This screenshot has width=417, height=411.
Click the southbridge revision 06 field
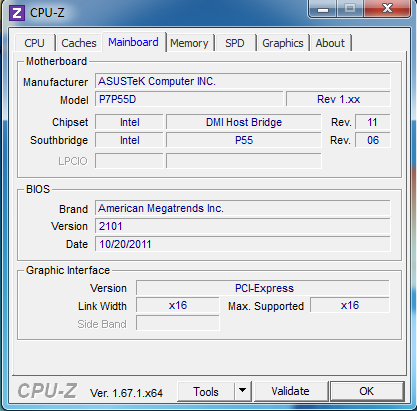click(x=373, y=140)
